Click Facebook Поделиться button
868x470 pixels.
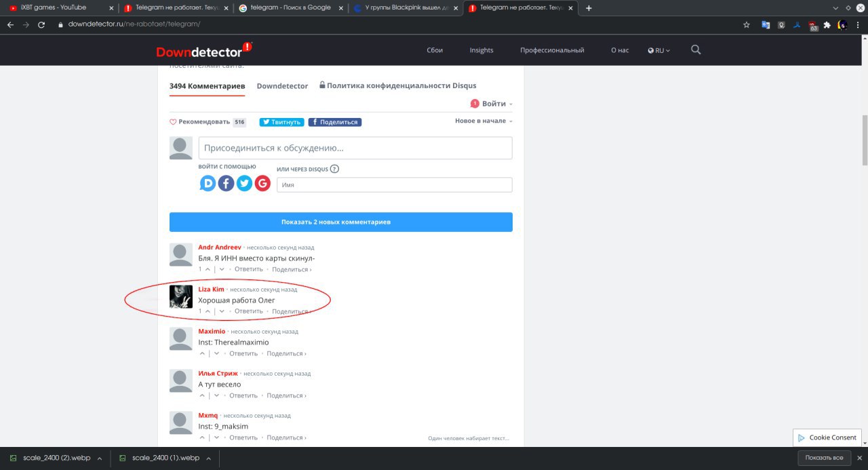pyautogui.click(x=335, y=122)
